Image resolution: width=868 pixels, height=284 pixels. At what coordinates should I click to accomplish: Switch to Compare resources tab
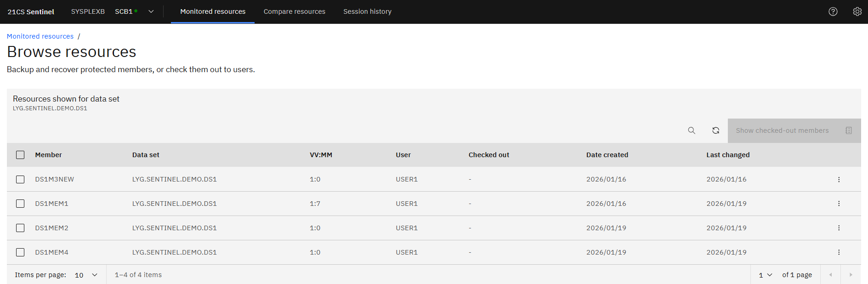[294, 11]
